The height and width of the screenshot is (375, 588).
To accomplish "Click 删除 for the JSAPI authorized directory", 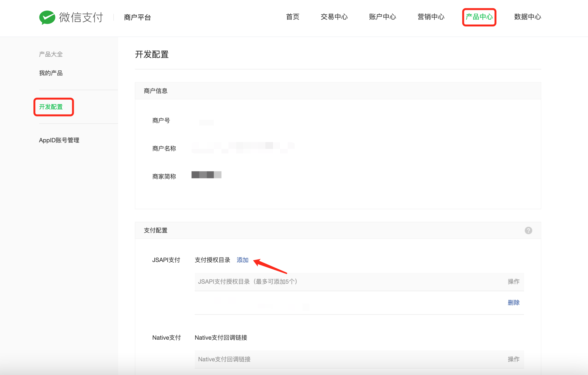I will (514, 303).
